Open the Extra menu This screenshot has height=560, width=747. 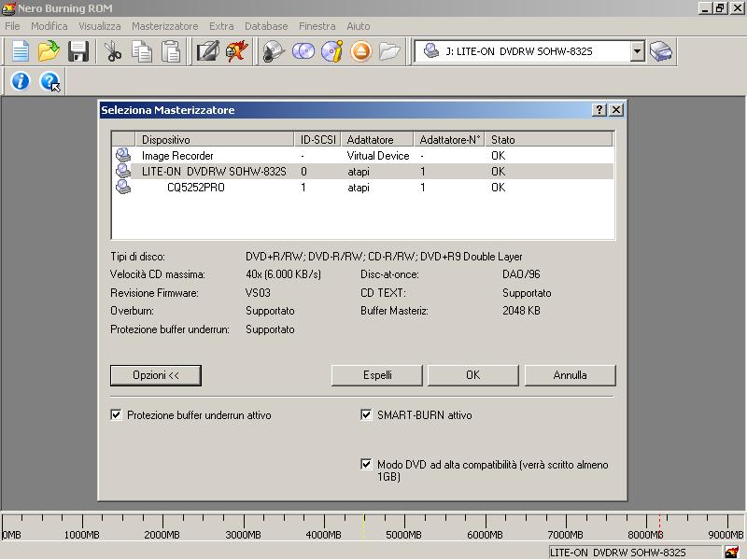pyautogui.click(x=221, y=26)
